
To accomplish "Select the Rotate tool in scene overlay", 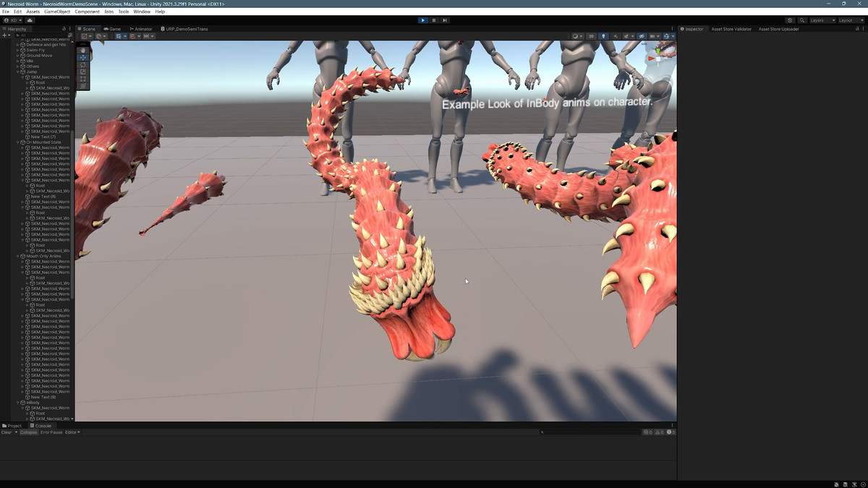I will (83, 64).
